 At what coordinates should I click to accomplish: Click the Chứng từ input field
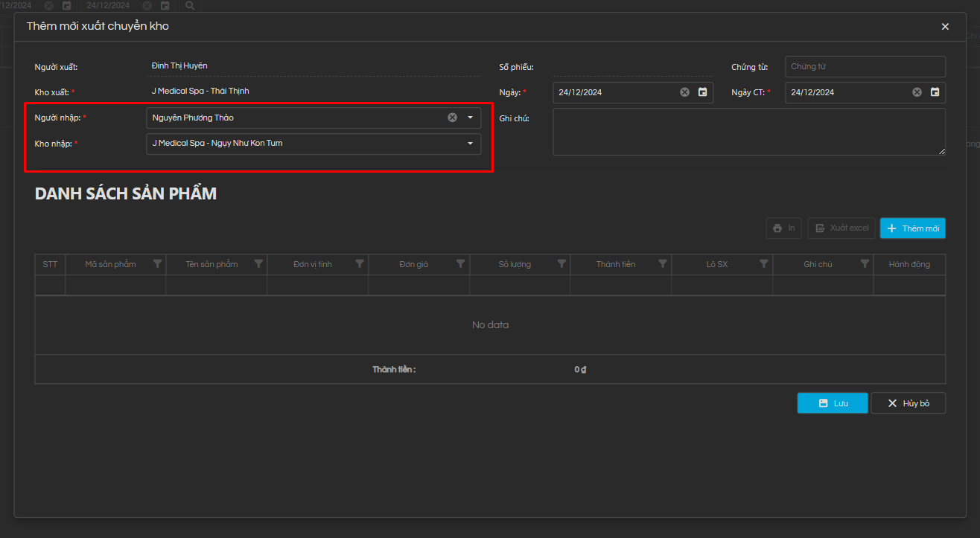coord(865,67)
